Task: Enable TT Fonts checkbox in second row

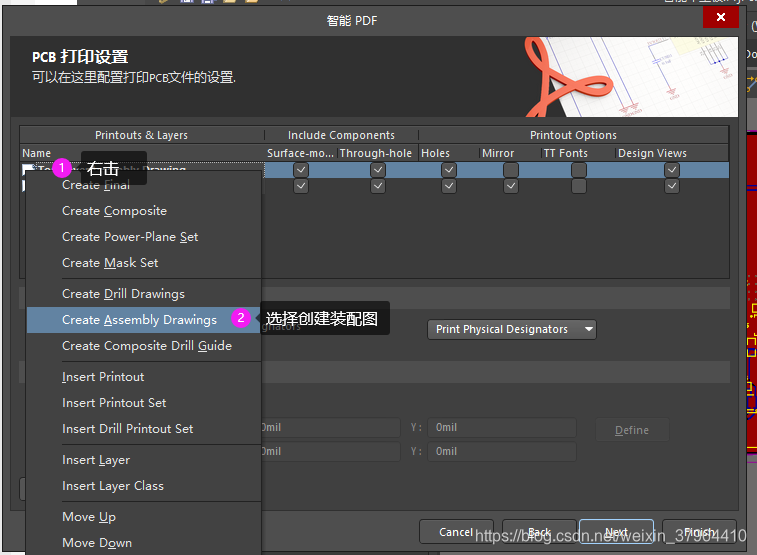Action: click(579, 186)
